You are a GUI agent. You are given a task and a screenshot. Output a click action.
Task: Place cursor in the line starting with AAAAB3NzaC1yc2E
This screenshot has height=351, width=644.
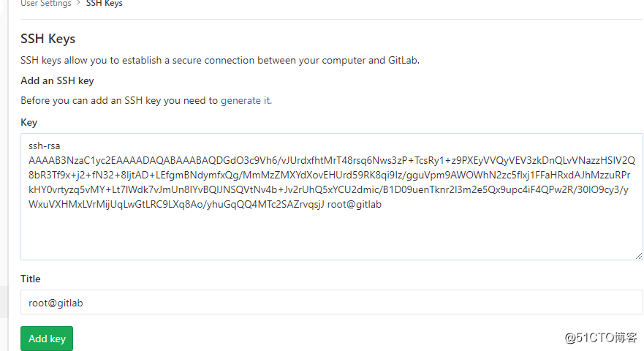(x=332, y=160)
